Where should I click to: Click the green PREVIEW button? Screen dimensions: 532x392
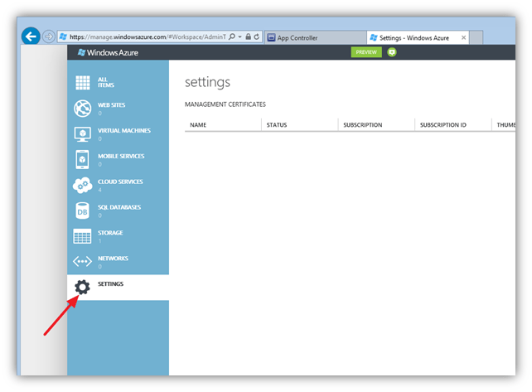click(x=366, y=51)
